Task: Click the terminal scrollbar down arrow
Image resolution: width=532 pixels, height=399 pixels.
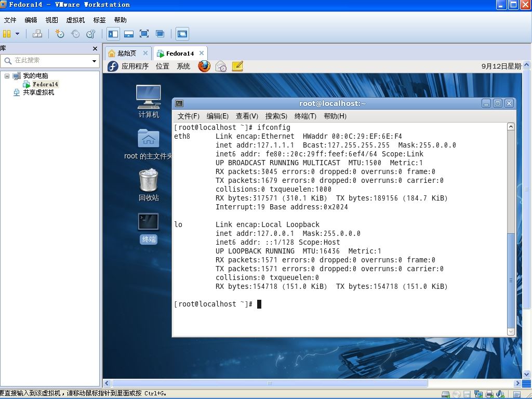Action: tap(511, 331)
